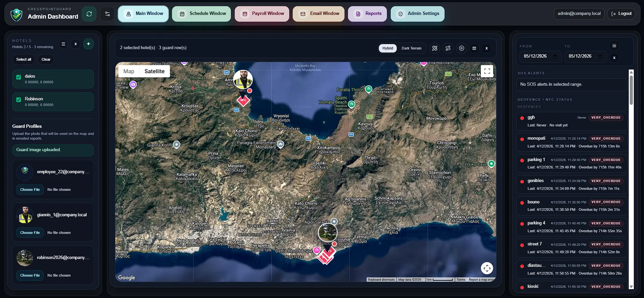
Task: Click the forest photo marker near Koutsounari
Action: pyautogui.click(x=328, y=233)
